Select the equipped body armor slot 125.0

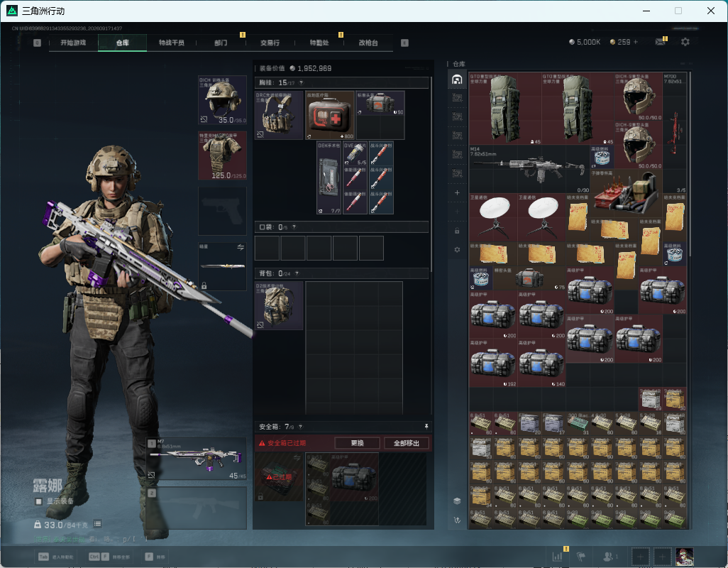coord(222,155)
